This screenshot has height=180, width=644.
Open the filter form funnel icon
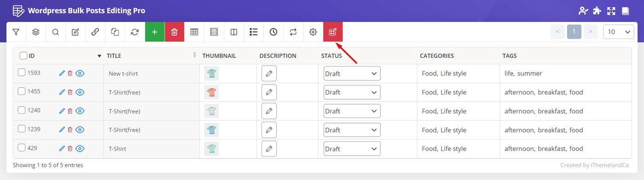pyautogui.click(x=16, y=32)
